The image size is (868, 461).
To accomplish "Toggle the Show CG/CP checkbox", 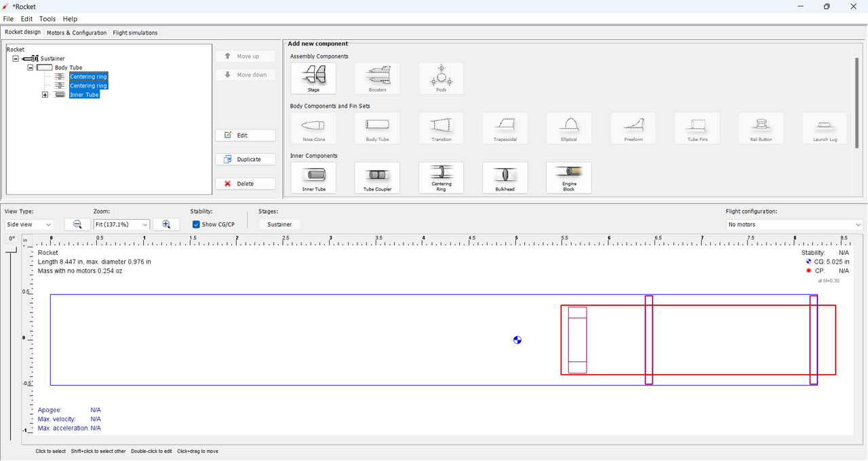I will pos(196,224).
